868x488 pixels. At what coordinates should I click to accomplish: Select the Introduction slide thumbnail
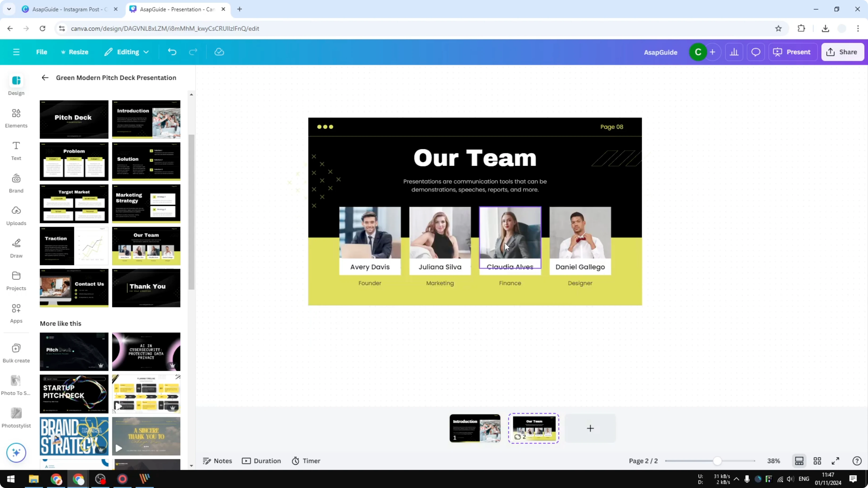point(475,428)
